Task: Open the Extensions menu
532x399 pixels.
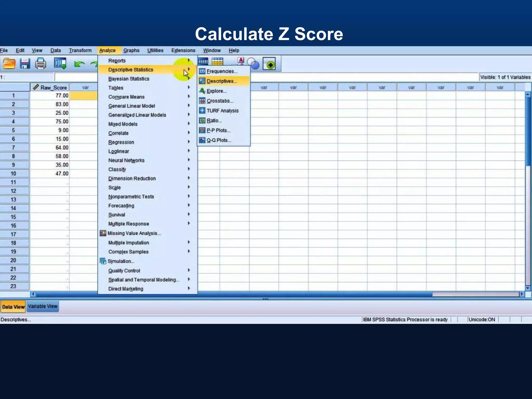Action: pos(183,50)
